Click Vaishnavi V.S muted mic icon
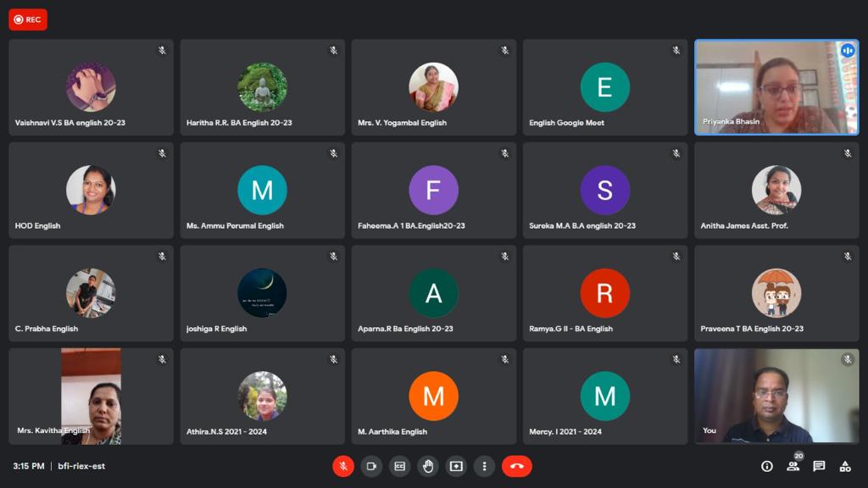 click(162, 50)
